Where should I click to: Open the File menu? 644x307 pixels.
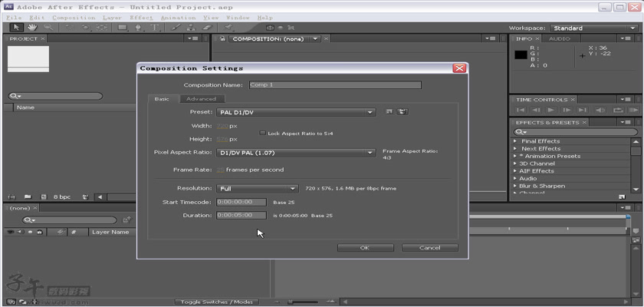[x=14, y=18]
